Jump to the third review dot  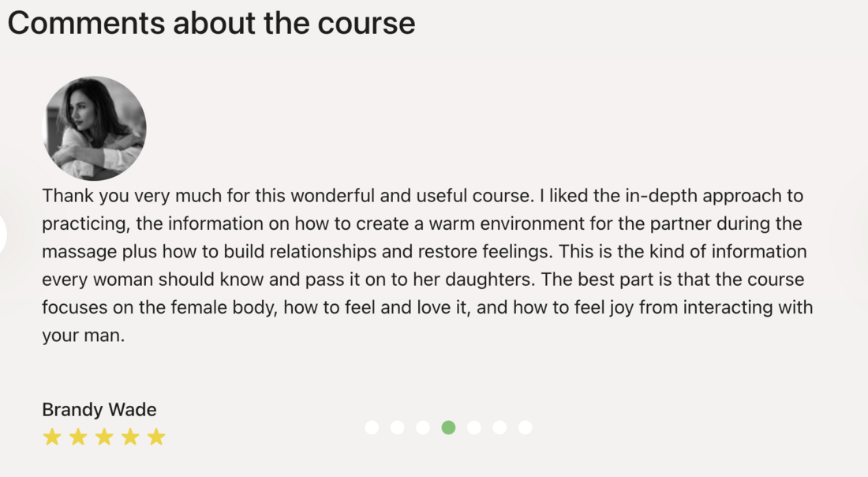click(x=423, y=428)
